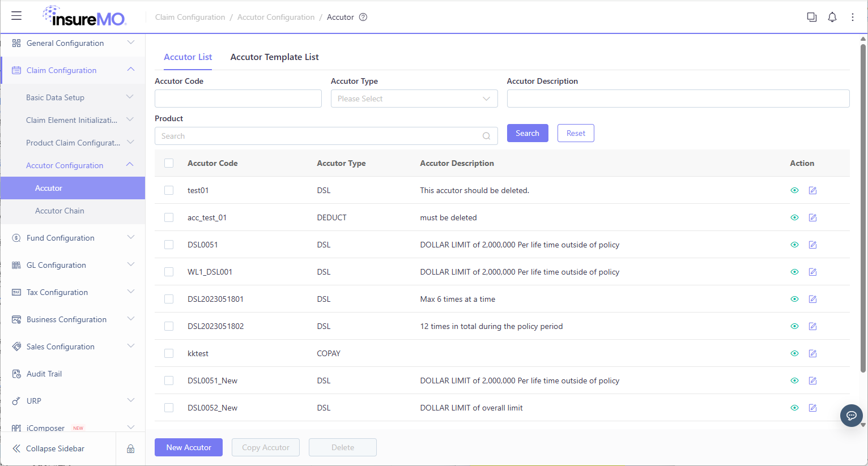This screenshot has height=466, width=868.
Task: Edit the DSL0052_New accutor
Action: coord(812,408)
